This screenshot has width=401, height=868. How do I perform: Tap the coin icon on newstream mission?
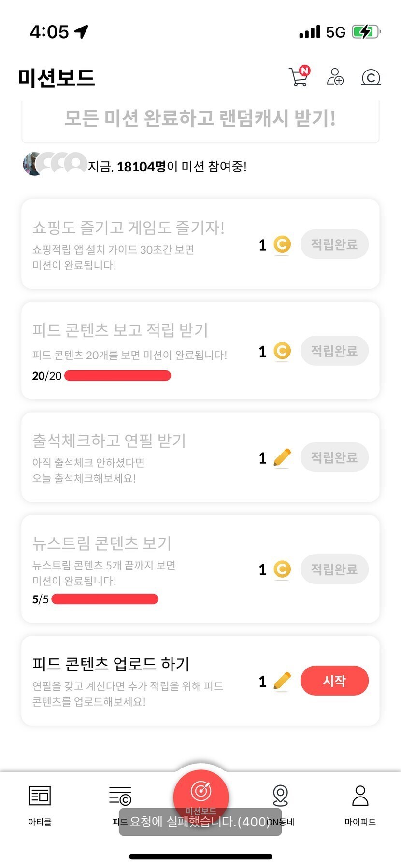point(282,569)
